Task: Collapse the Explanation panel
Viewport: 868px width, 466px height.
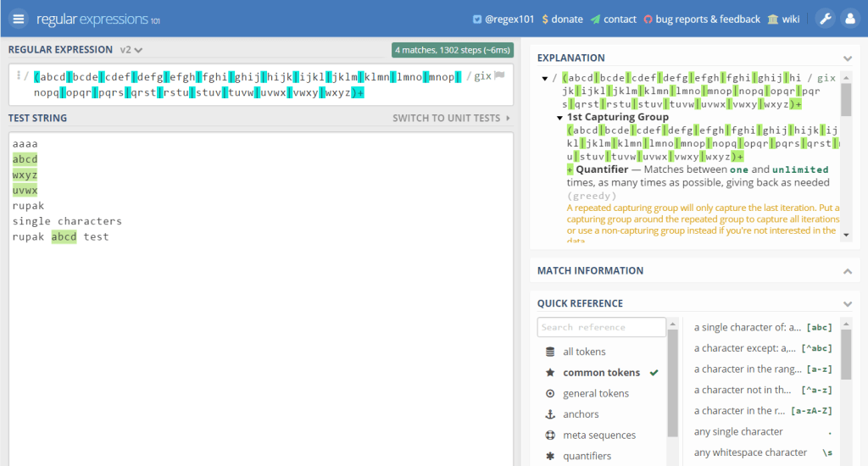Action: [x=847, y=58]
